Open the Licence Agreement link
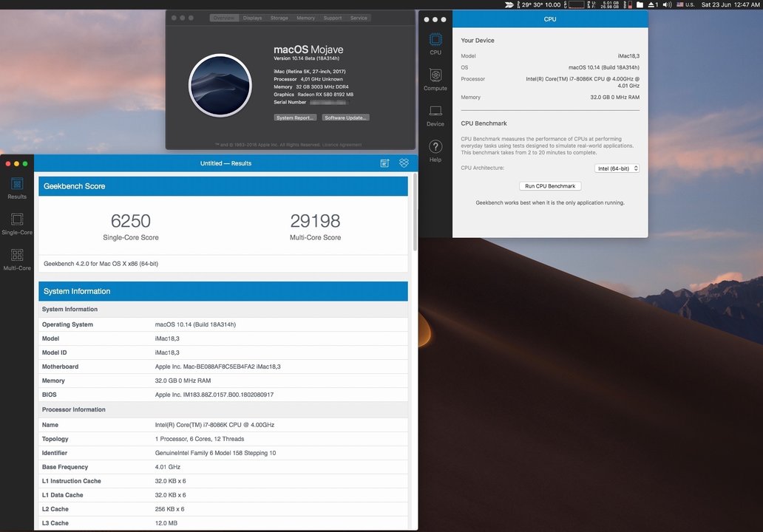The width and height of the screenshot is (763, 532). [342, 144]
